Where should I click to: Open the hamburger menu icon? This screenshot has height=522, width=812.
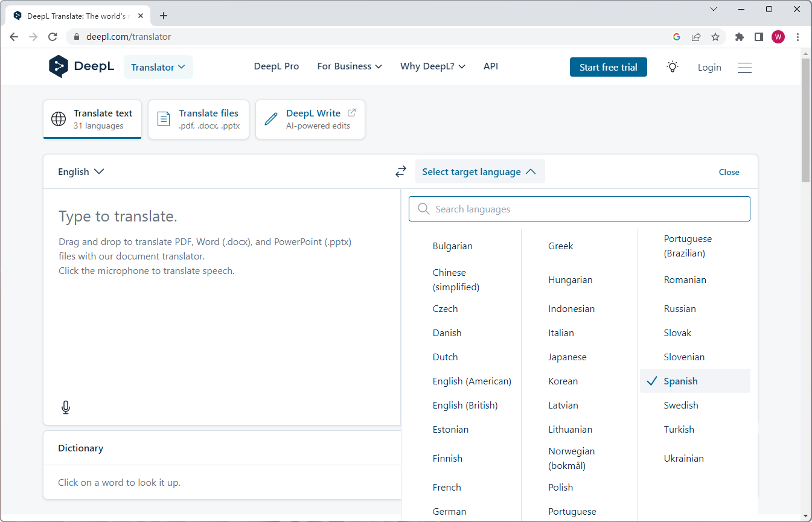pos(744,68)
